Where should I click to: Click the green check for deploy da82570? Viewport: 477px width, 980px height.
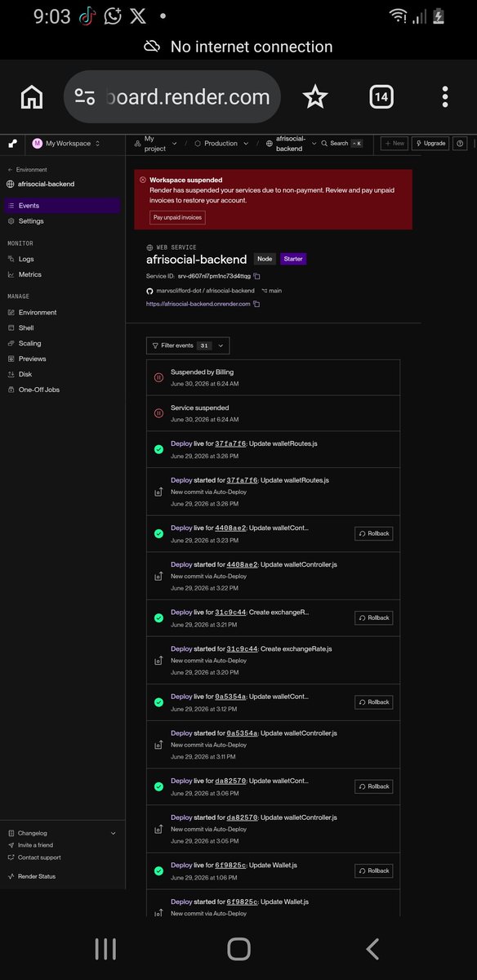click(158, 786)
